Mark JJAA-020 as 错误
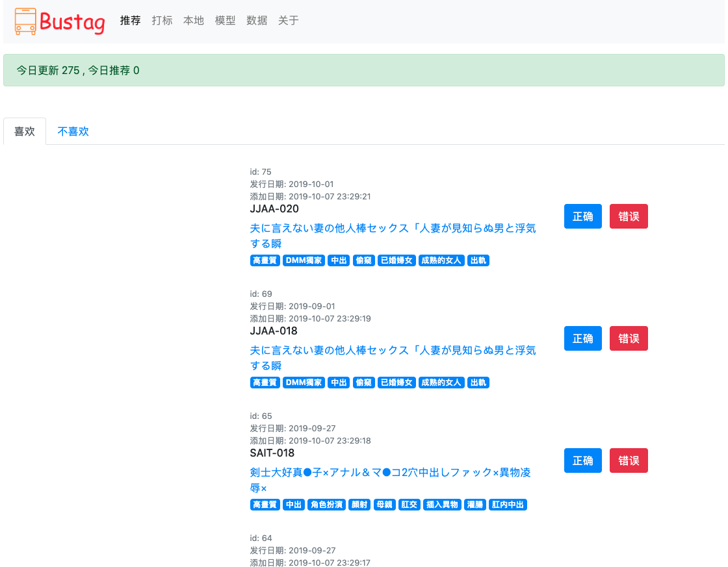This screenshot has width=728, height=567. tap(628, 216)
